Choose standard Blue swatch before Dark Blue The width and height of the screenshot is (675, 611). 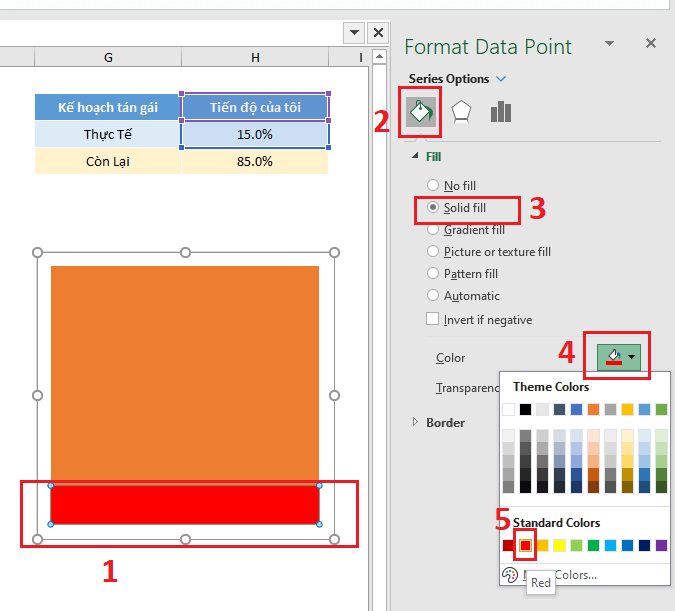coord(627,546)
